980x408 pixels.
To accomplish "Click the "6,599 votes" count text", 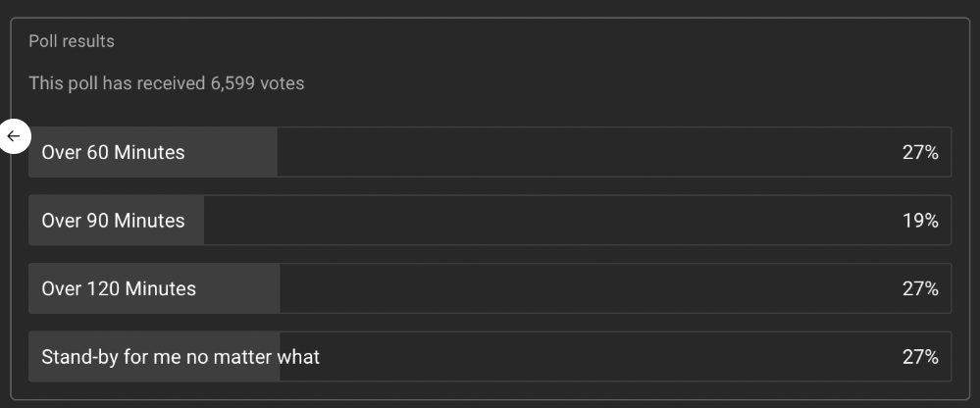I will click(x=257, y=83).
